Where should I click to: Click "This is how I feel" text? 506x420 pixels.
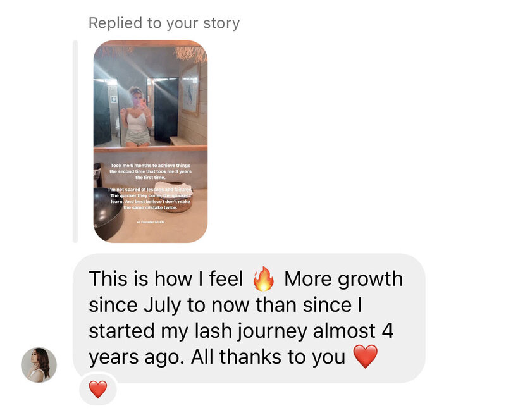166,279
